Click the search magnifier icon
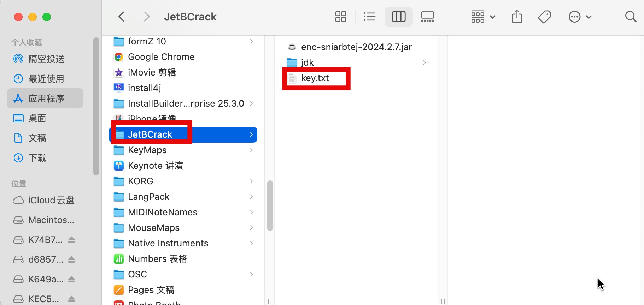 point(631,17)
